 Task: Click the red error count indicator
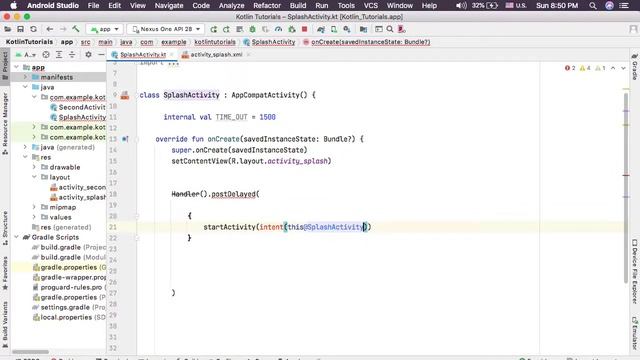570,68
